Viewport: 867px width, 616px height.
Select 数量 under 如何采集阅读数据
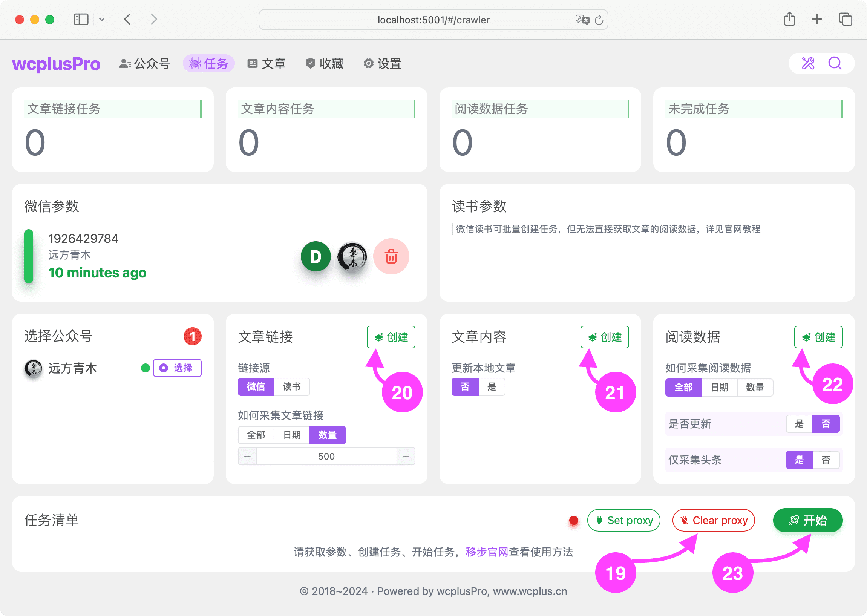point(755,387)
